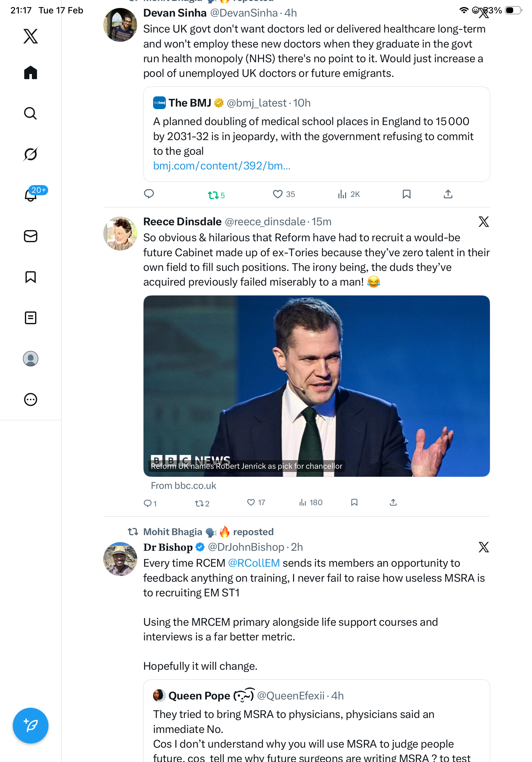Open the Lists icon in sidebar
This screenshot has width=532, height=762.
(x=31, y=317)
